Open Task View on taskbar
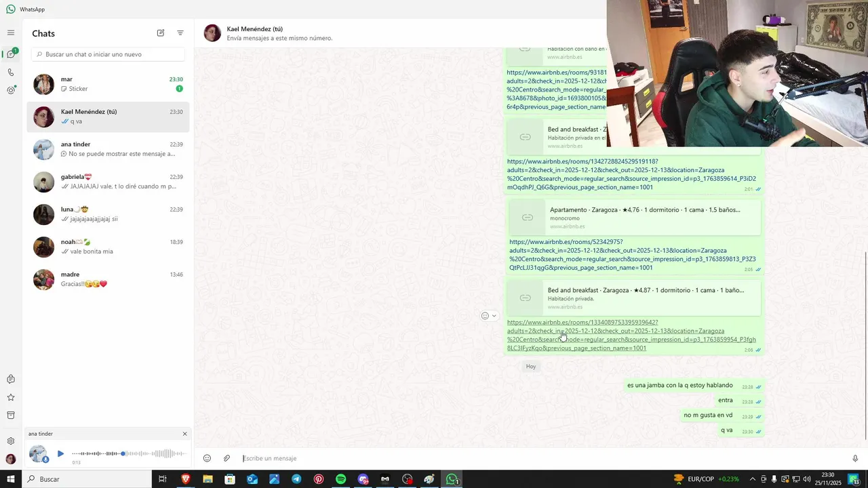The image size is (868, 488). click(163, 479)
